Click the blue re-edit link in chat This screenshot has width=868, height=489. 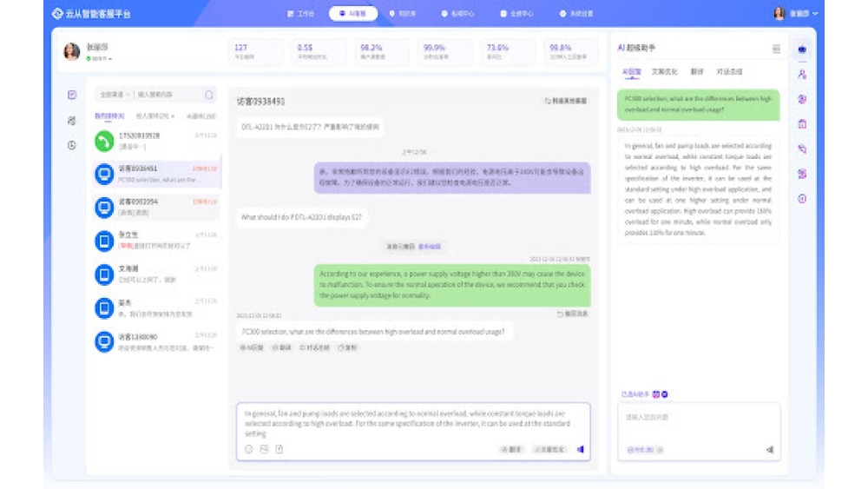430,247
